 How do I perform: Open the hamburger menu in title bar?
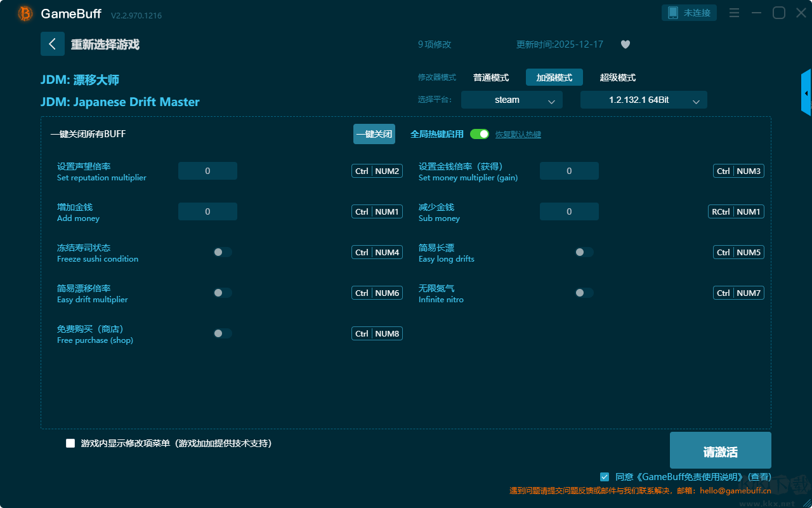point(734,13)
